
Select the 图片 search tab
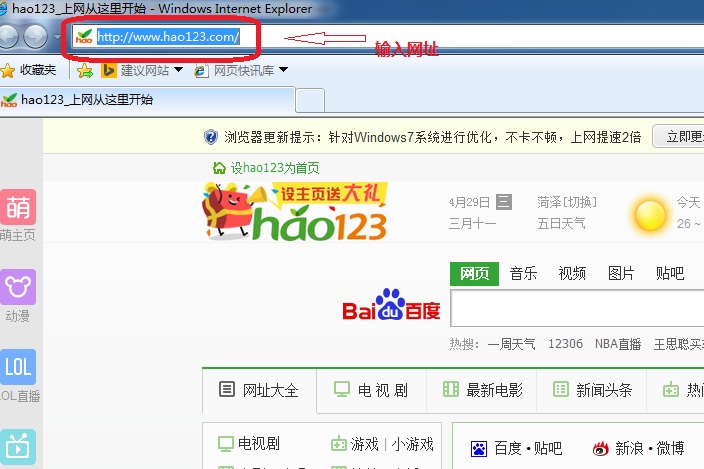pos(621,273)
